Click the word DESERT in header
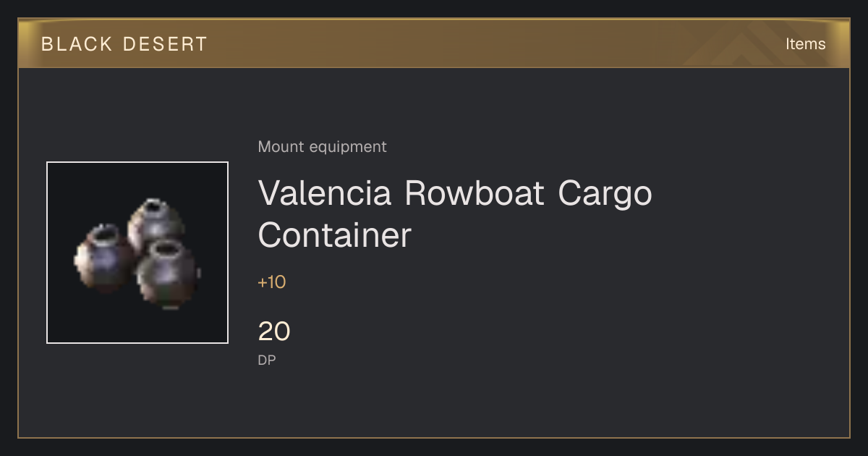The height and width of the screenshot is (456, 868). [x=165, y=44]
